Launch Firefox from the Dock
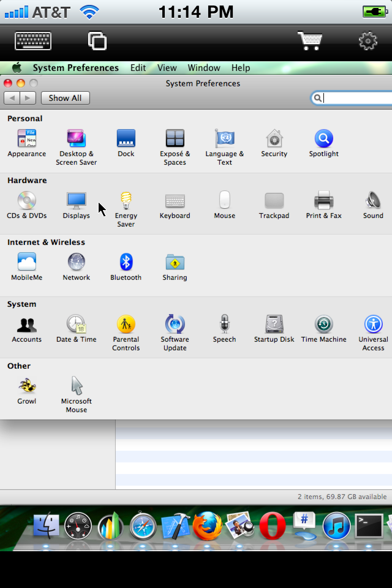This screenshot has height=588, width=392. 208,526
